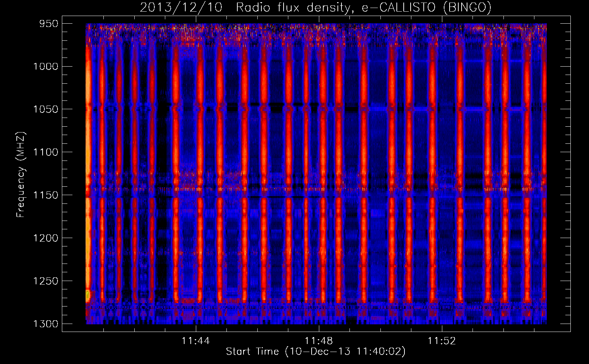This screenshot has height=364, width=589.
Task: Click the 'Start Time (10-Dec-13 11:40:02)' label
Action: (316, 352)
